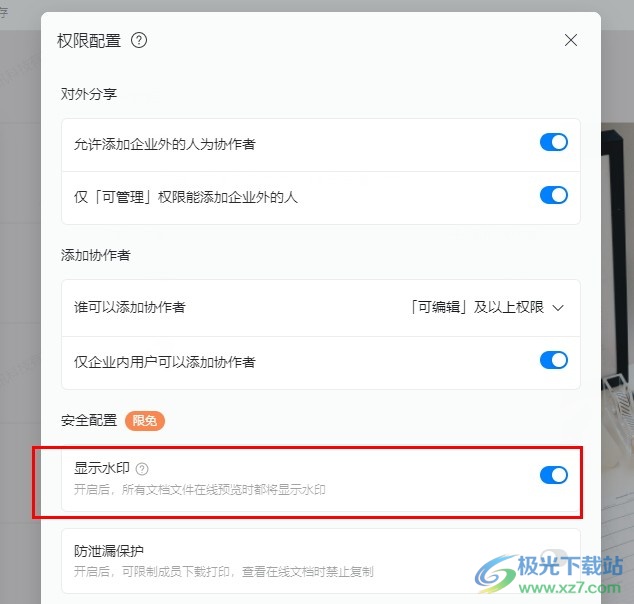Click the orange 限免 badge

coord(144,421)
